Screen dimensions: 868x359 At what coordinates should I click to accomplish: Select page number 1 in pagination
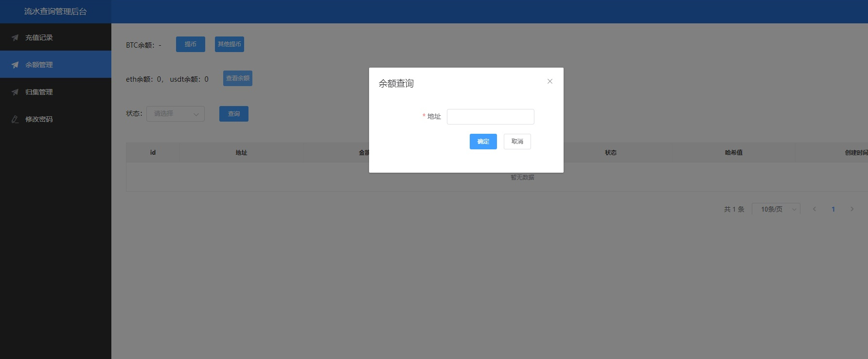833,209
